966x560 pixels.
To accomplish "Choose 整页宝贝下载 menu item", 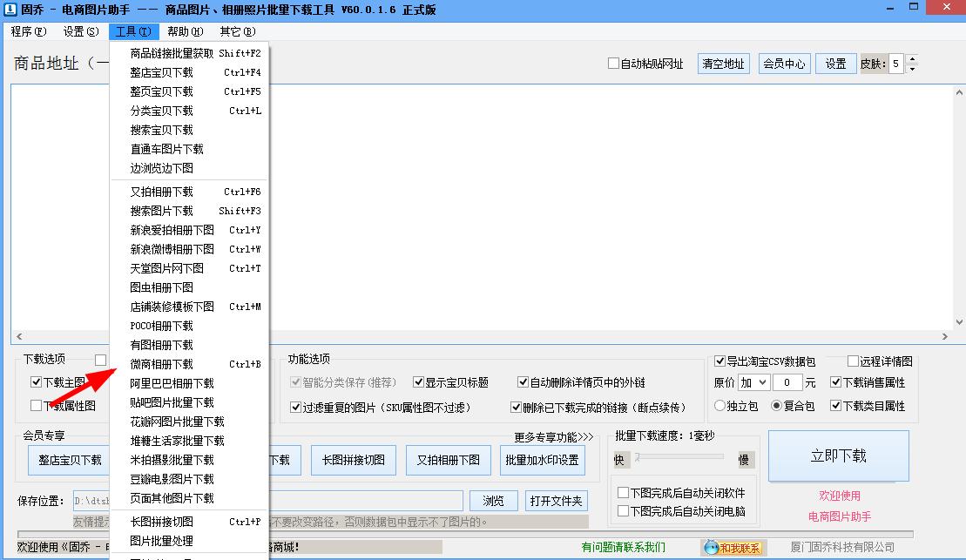I will 189,91.
